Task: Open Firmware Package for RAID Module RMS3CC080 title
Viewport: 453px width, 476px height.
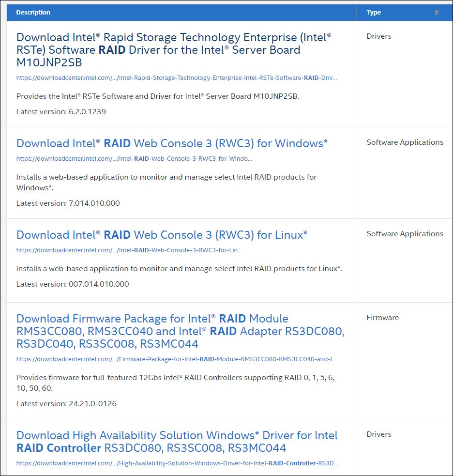Action: 180,331
